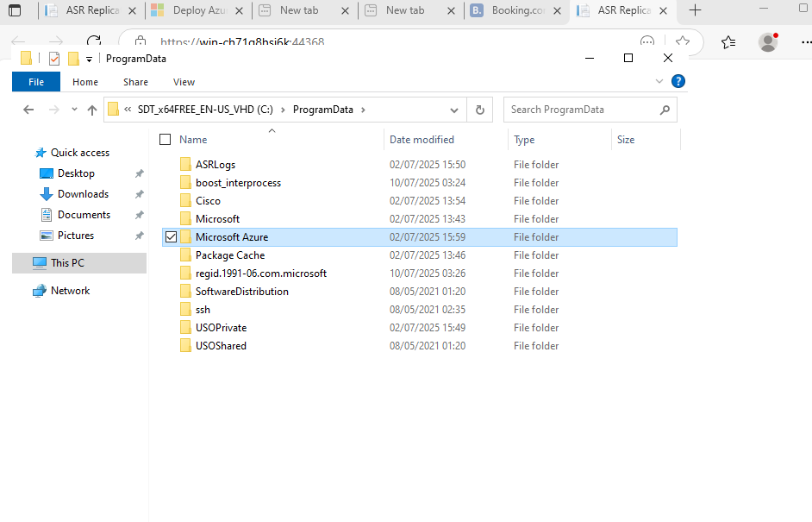
Task: Open Downloads in navigation pane
Action: pos(83,194)
